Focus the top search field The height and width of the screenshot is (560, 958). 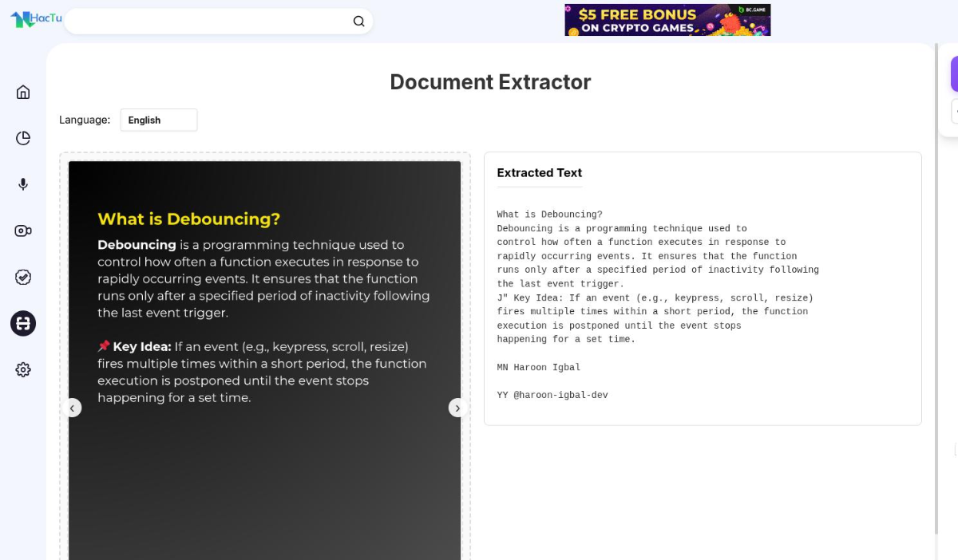pos(218,22)
